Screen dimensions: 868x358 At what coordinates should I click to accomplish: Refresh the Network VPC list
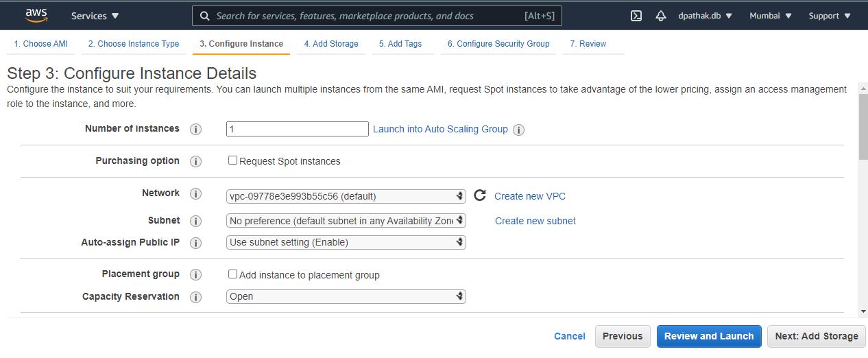click(480, 195)
